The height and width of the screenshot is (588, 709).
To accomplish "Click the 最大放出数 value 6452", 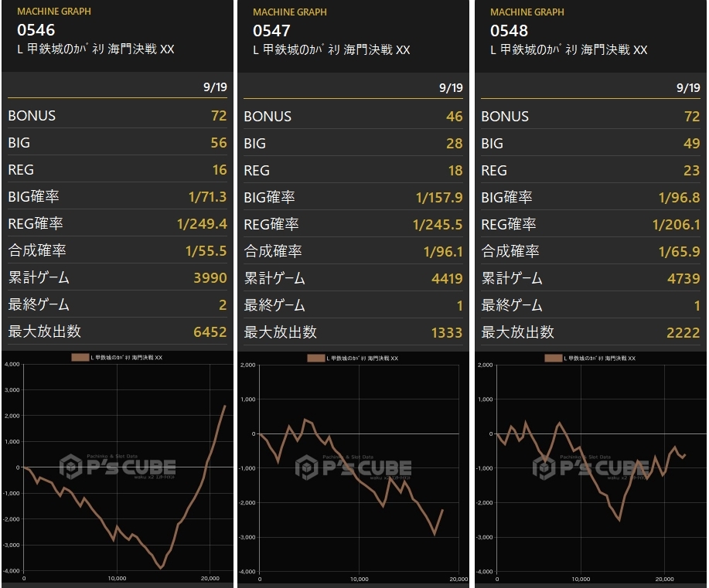I will pyautogui.click(x=210, y=331).
